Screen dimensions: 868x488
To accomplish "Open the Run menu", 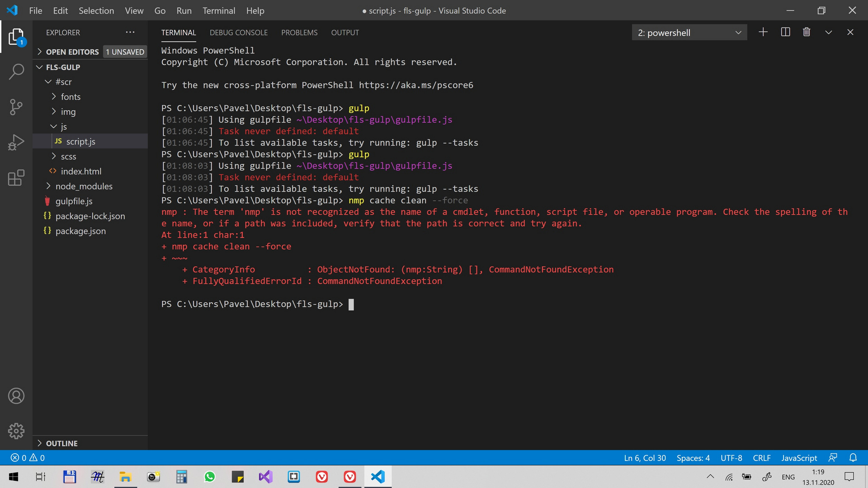I will coord(184,10).
